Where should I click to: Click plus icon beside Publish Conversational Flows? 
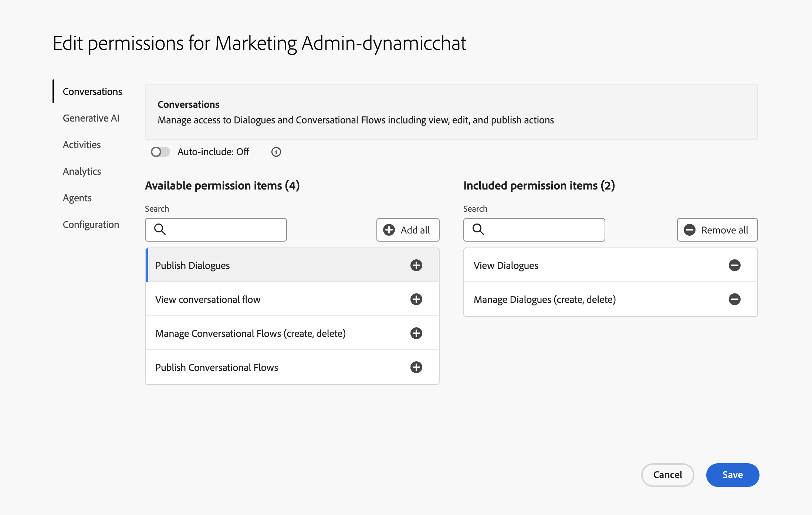[x=416, y=367]
